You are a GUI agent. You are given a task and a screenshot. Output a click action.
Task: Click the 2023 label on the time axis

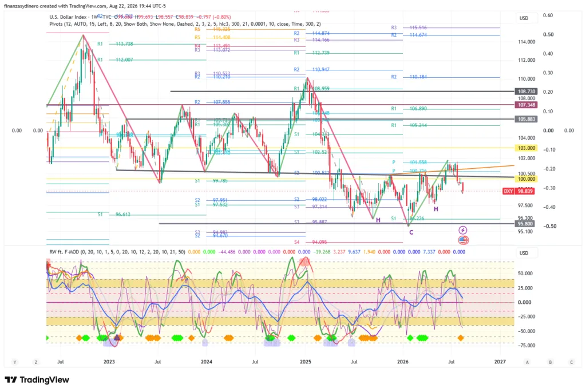[109, 362]
